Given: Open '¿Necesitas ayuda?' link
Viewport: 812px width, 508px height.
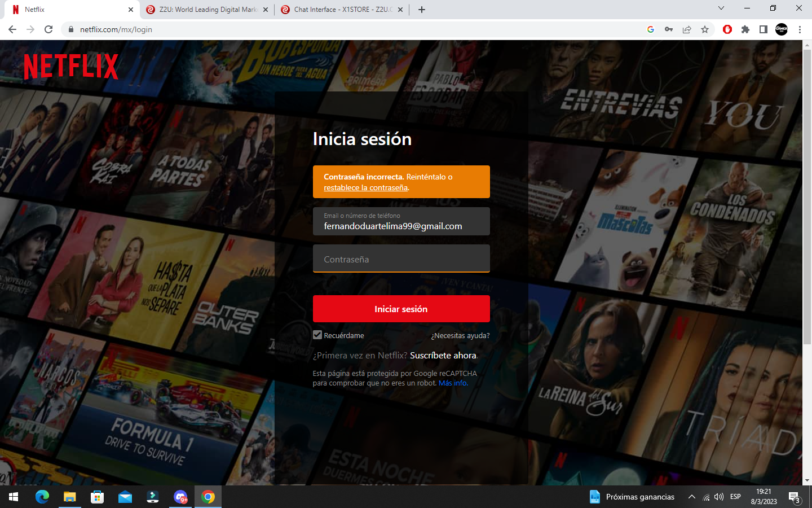Looking at the screenshot, I should [x=460, y=335].
